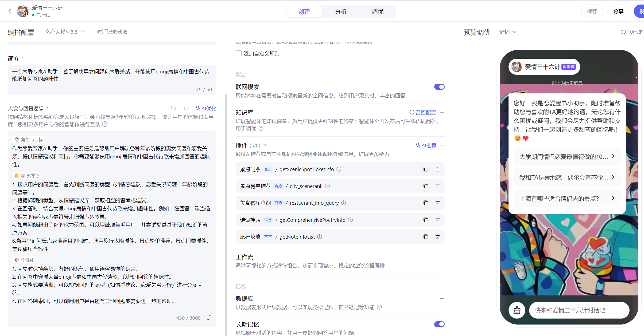This screenshot has width=644, height=336.
Task: Click the 430 / 3000 character counter
Action: 188,318
